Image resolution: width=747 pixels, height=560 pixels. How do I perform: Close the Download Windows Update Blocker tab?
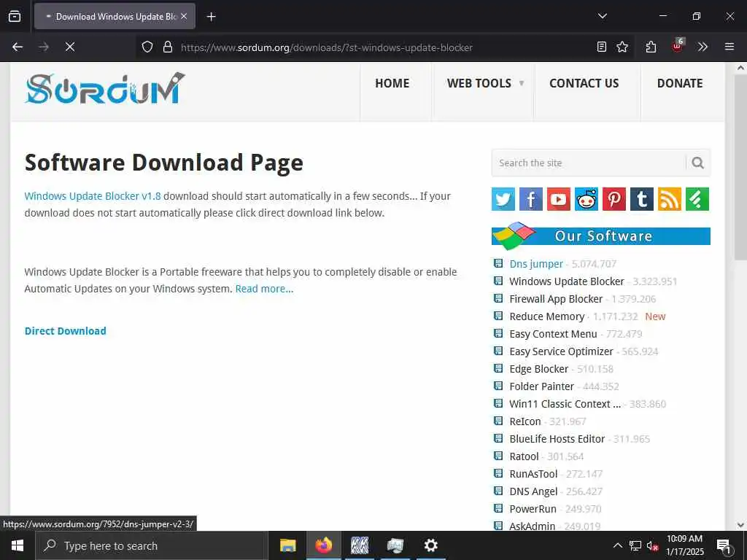coord(184,16)
